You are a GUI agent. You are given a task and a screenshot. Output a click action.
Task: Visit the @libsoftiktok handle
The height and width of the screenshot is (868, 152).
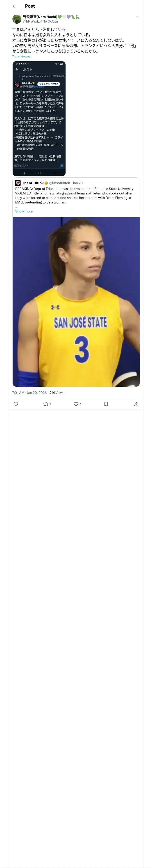point(60,183)
